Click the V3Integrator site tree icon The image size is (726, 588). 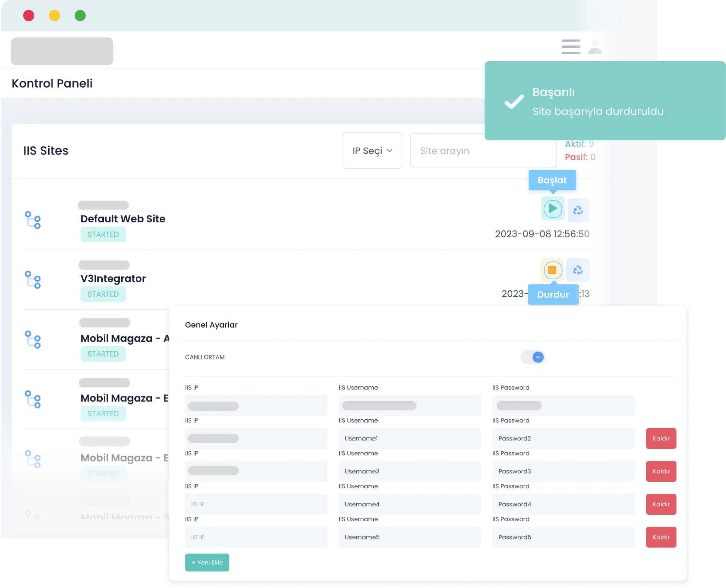33,280
